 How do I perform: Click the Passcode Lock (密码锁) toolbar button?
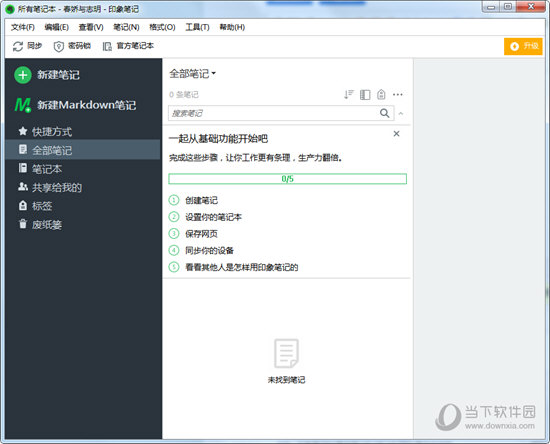(72, 46)
